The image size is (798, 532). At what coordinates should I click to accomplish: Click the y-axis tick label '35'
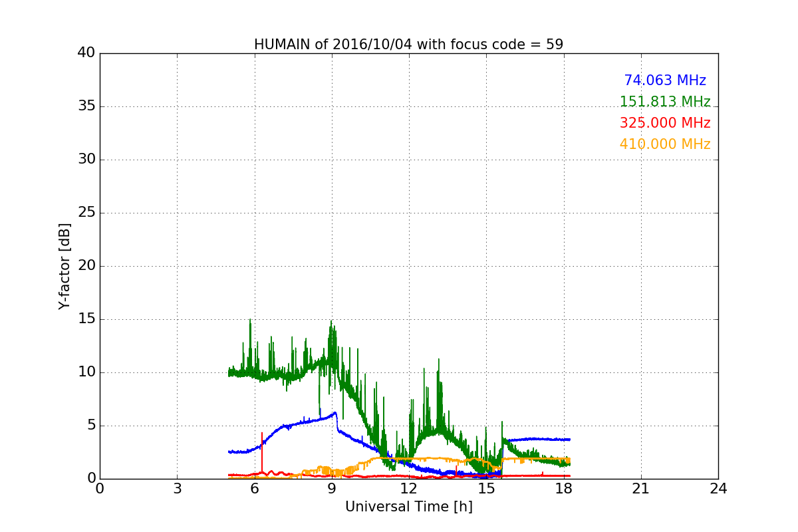[86, 106]
